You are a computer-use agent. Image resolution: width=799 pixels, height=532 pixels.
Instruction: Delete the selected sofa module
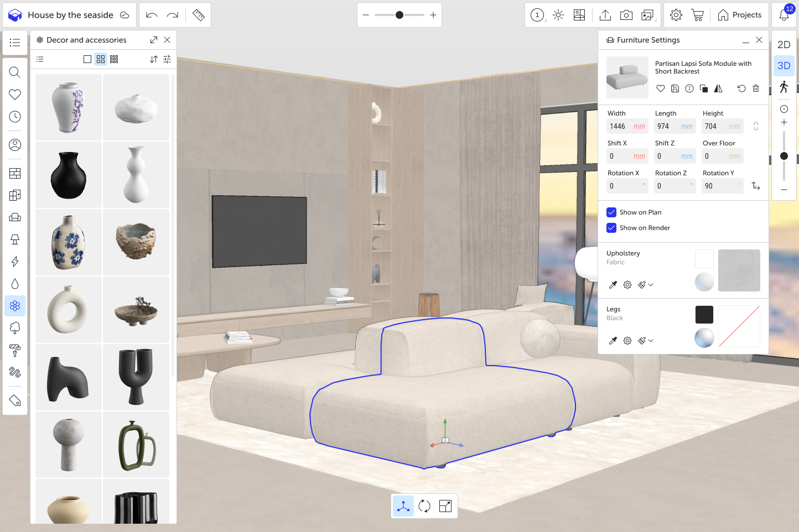click(x=756, y=88)
